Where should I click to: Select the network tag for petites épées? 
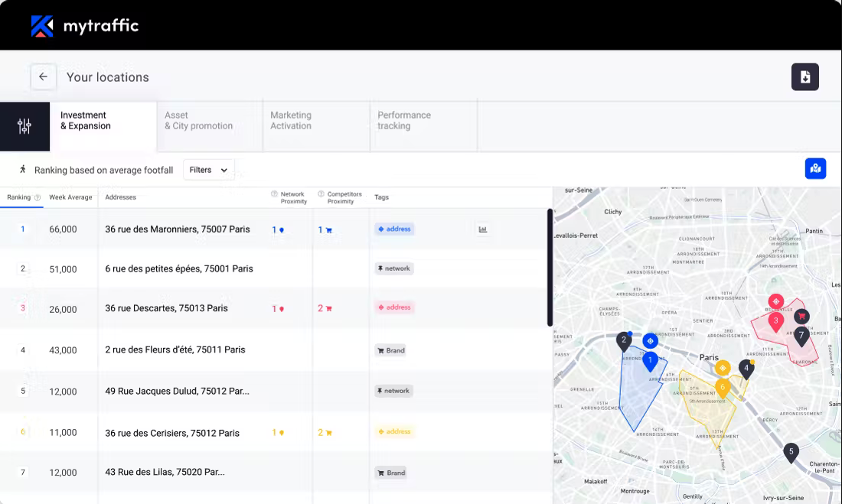(x=393, y=268)
